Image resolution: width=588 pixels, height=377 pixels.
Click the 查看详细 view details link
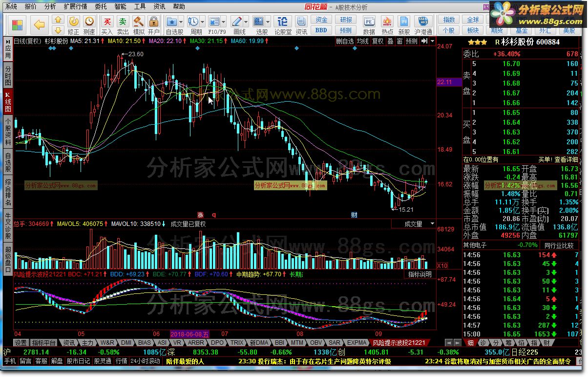point(566,159)
